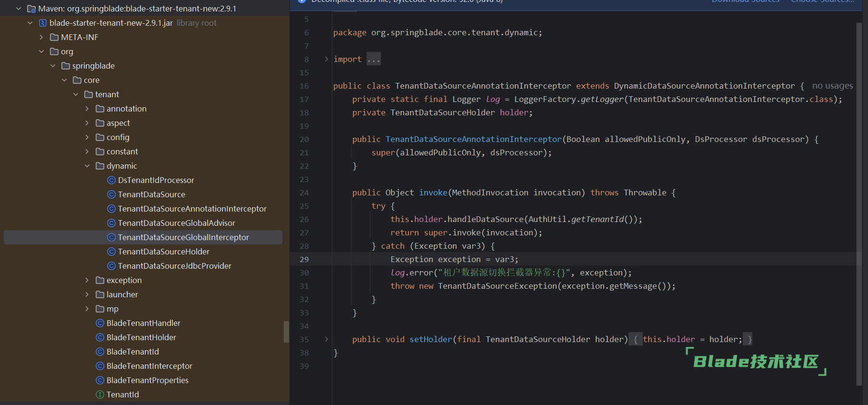
Task: Click the tenant folder icon
Action: coord(89,94)
